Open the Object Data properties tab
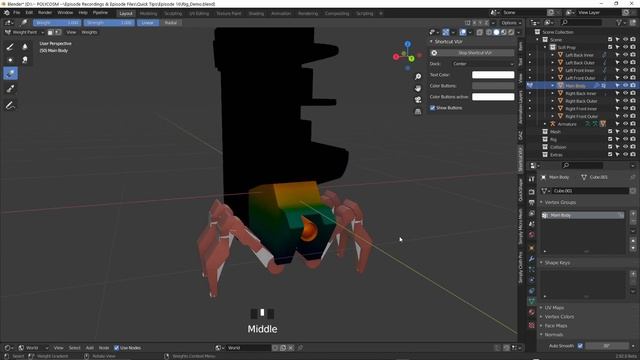The width and height of the screenshot is (640, 360). 531,302
